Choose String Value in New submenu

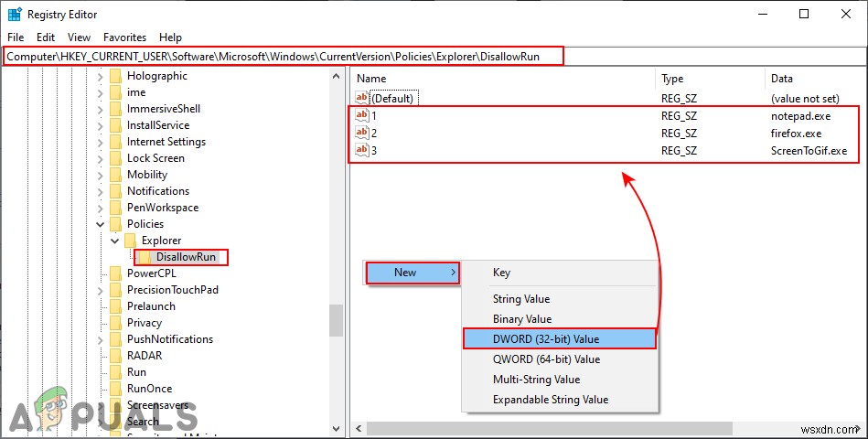click(x=560, y=299)
